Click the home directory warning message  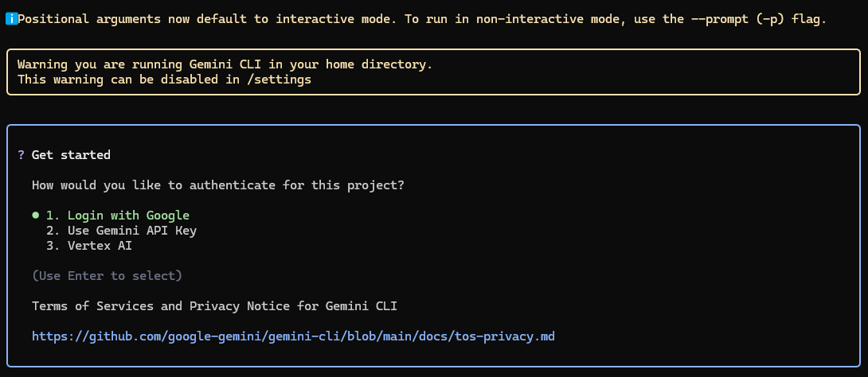(225, 64)
